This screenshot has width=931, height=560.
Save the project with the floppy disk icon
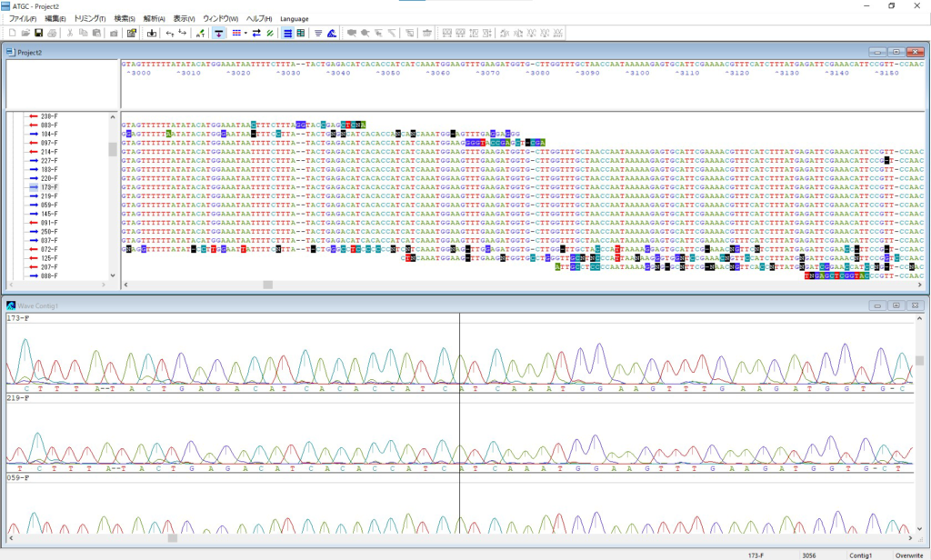pos(38,34)
